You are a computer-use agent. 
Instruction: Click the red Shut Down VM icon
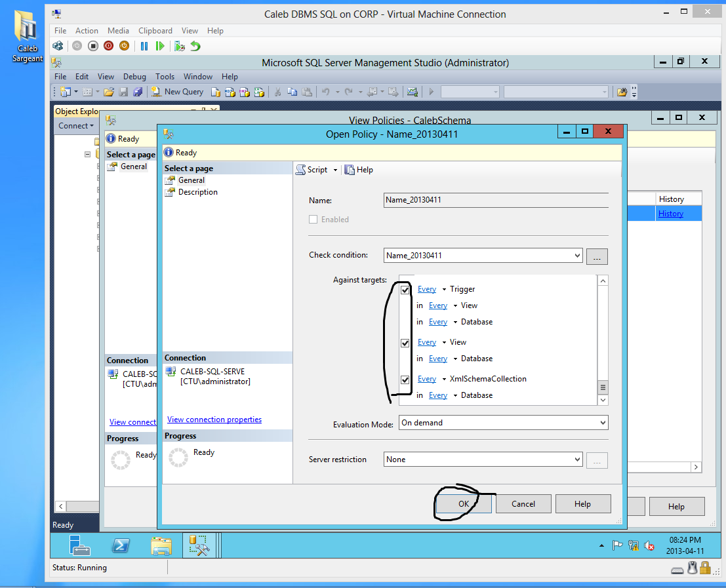[108, 46]
